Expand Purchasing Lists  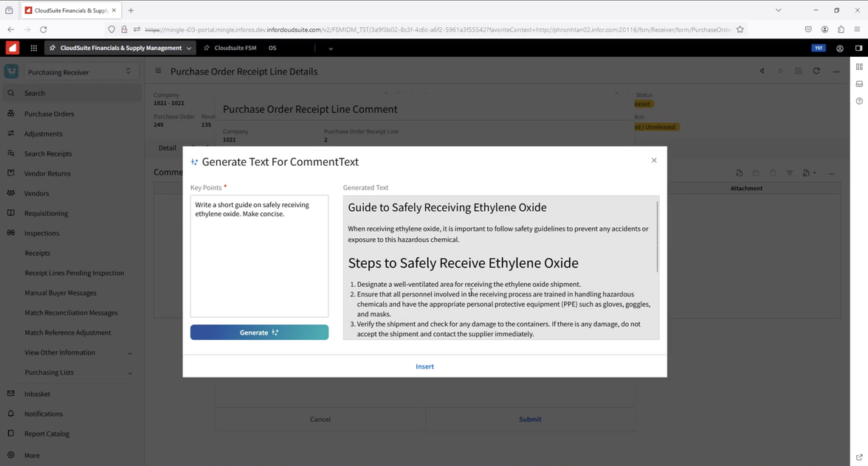[x=130, y=373]
